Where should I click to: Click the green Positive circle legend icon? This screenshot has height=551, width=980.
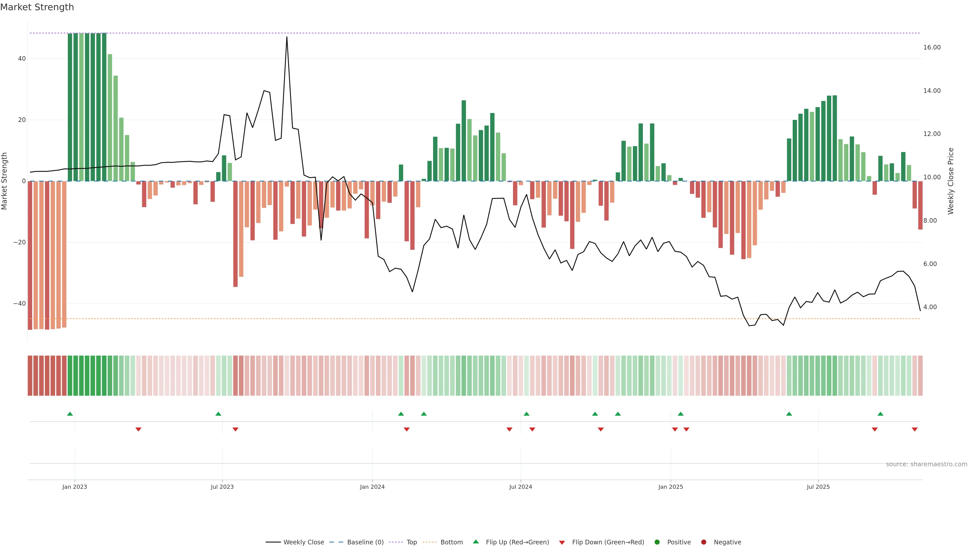(657, 542)
